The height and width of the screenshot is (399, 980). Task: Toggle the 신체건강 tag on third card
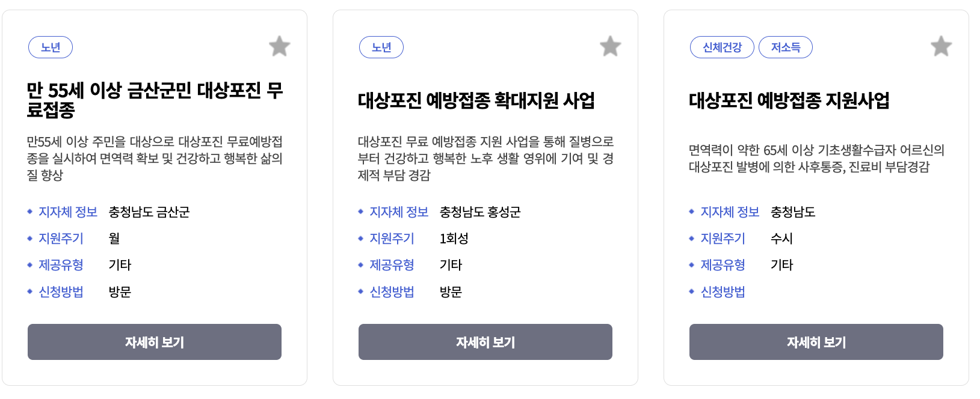[722, 47]
